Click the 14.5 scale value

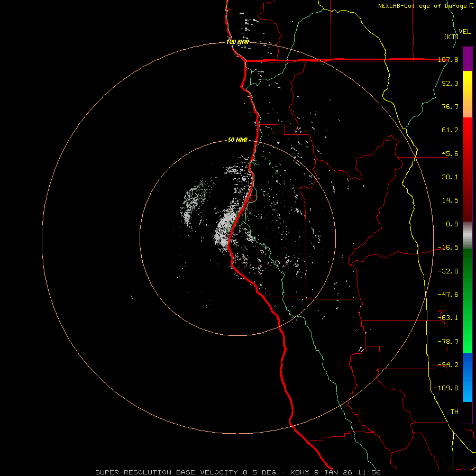coord(450,200)
